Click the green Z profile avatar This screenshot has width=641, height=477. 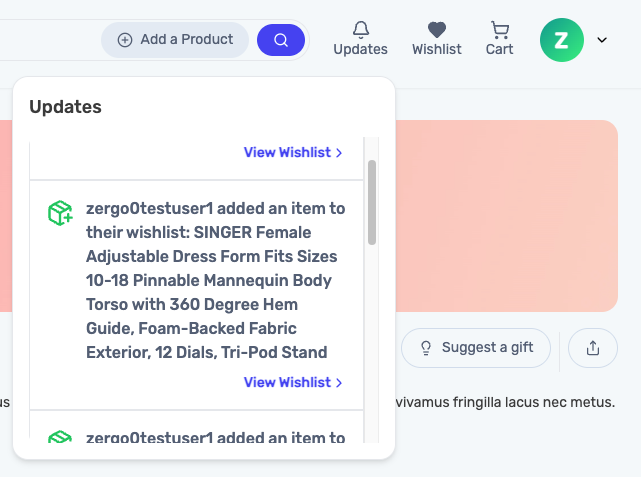click(562, 40)
